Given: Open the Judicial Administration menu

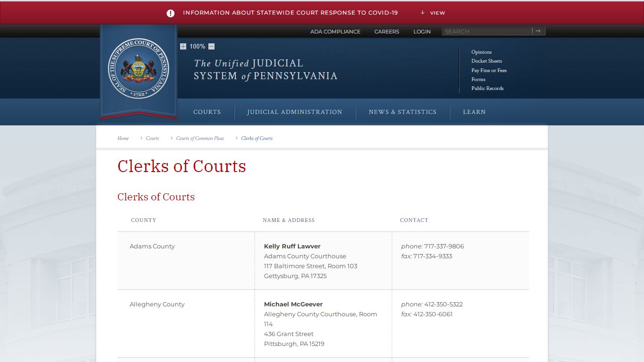Looking at the screenshot, I should 295,112.
